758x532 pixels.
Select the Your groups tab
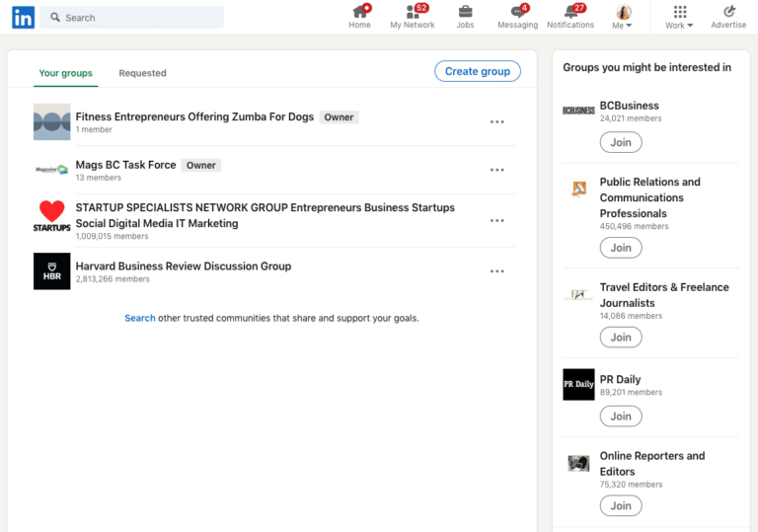65,73
